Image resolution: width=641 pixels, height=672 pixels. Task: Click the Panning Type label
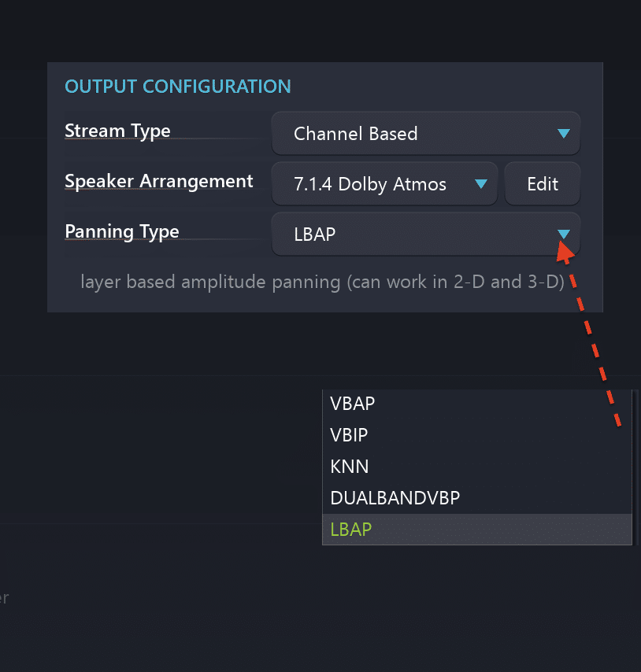point(122,231)
